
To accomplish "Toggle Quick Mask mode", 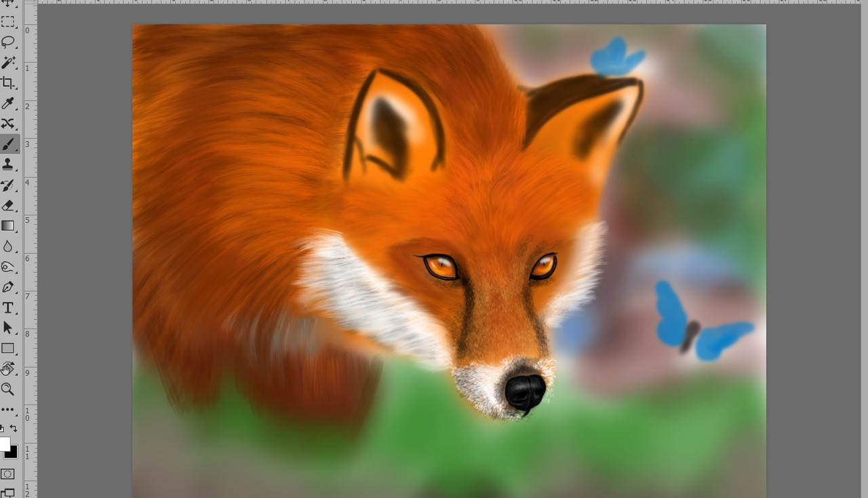I will click(x=7, y=474).
